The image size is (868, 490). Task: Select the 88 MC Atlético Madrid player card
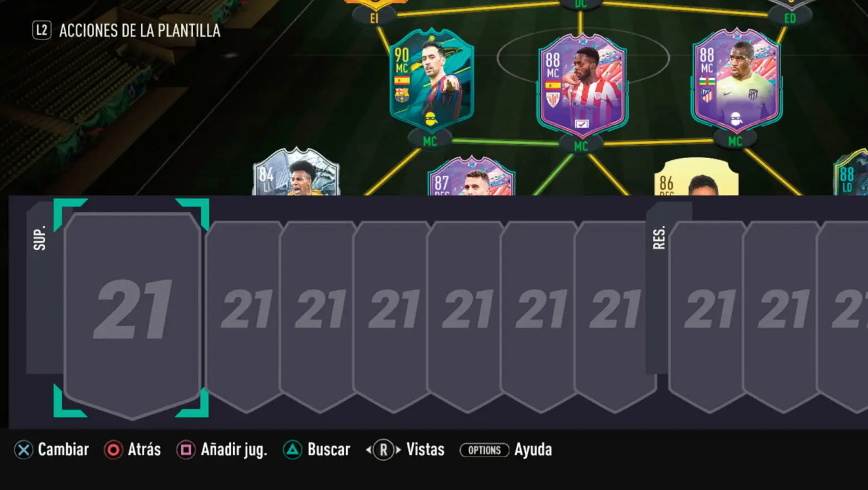(736, 81)
